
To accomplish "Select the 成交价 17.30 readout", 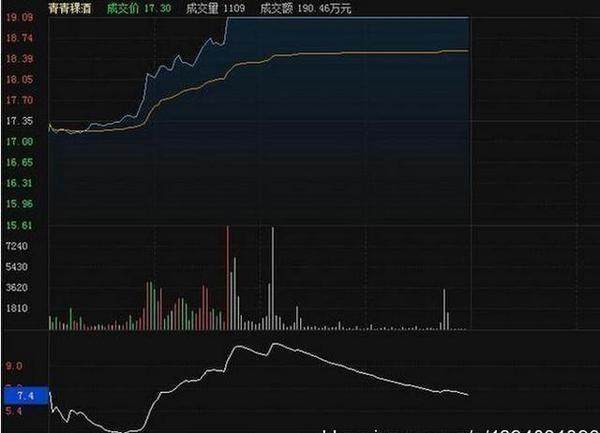I will [139, 8].
